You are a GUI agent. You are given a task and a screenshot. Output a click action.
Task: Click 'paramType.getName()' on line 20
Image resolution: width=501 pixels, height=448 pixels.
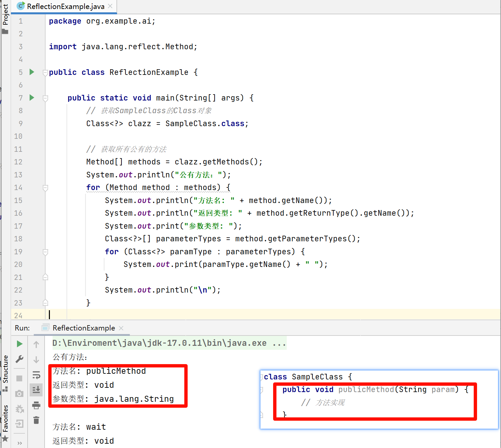coord(246,264)
